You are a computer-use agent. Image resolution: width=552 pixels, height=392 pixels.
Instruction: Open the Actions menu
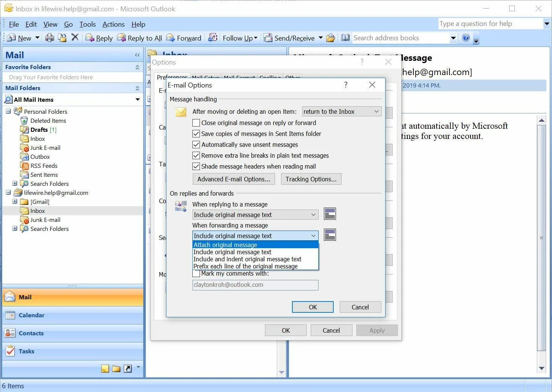pos(113,24)
